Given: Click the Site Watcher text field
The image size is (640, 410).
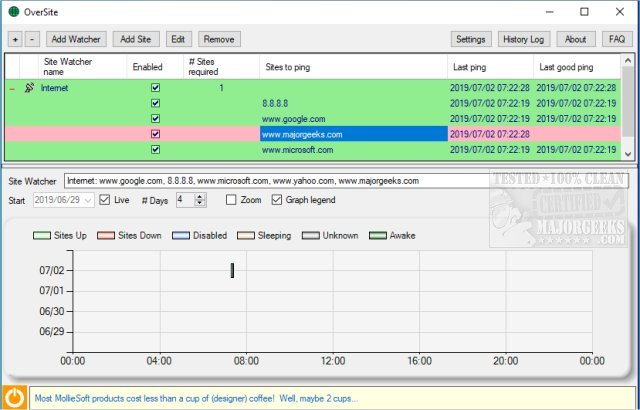Looking at the screenshot, I should point(346,181).
